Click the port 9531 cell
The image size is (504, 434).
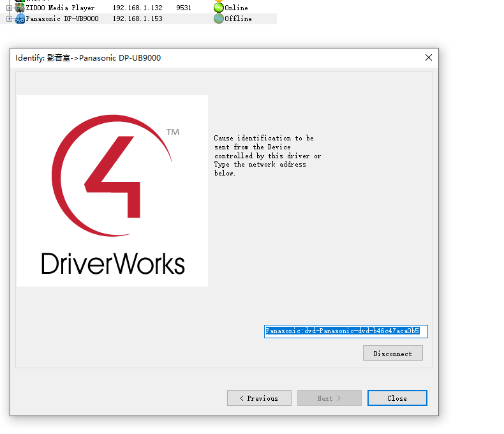(186, 8)
